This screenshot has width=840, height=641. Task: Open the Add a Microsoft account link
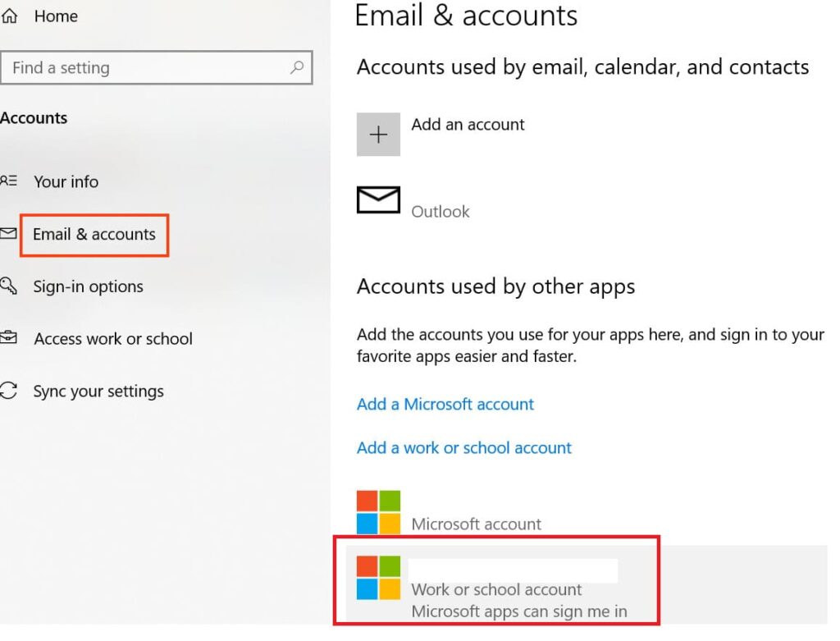[x=445, y=404]
